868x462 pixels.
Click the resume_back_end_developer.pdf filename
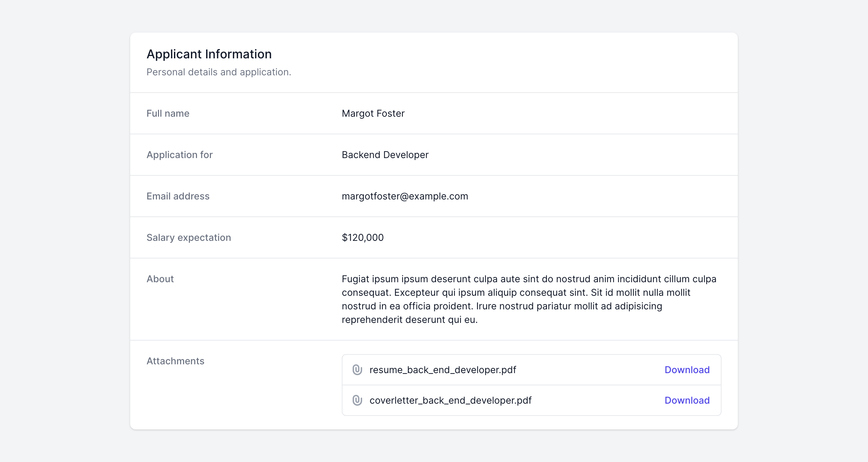(x=442, y=370)
